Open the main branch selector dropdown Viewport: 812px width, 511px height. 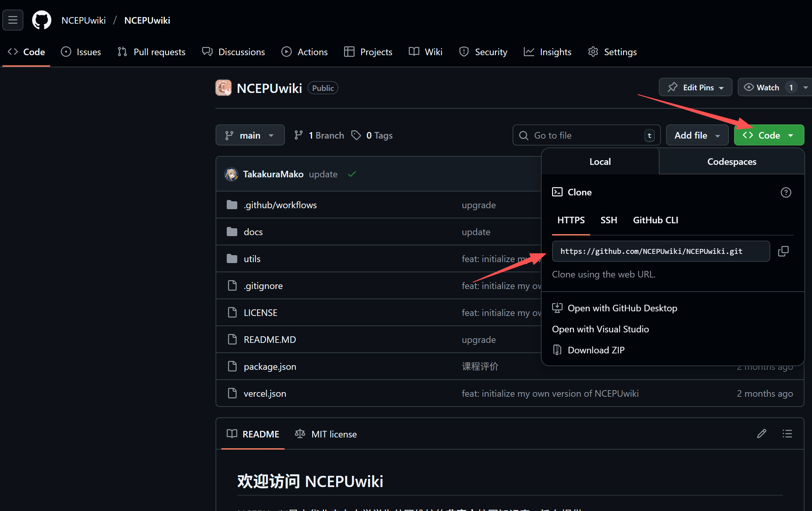tap(250, 135)
